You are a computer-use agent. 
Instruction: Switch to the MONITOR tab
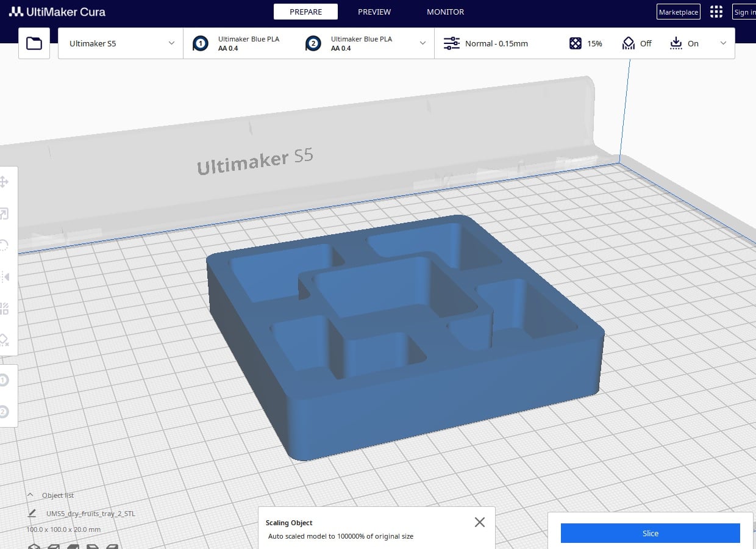tap(445, 12)
